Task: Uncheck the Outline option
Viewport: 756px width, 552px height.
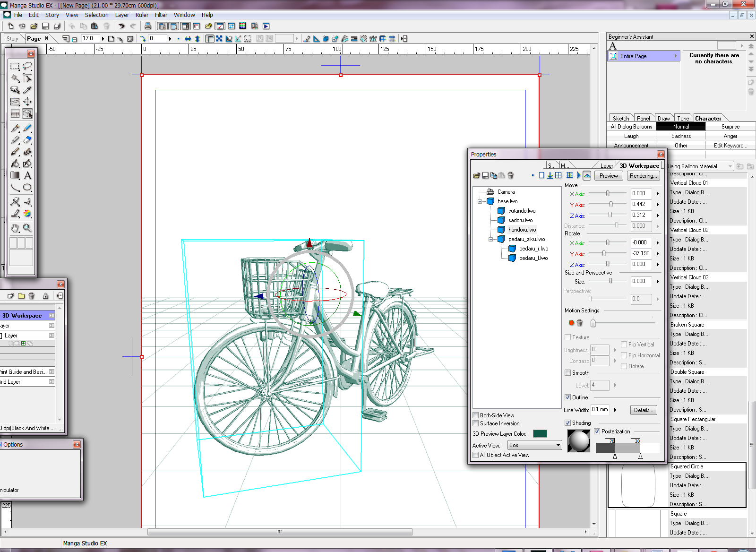Action: [568, 397]
